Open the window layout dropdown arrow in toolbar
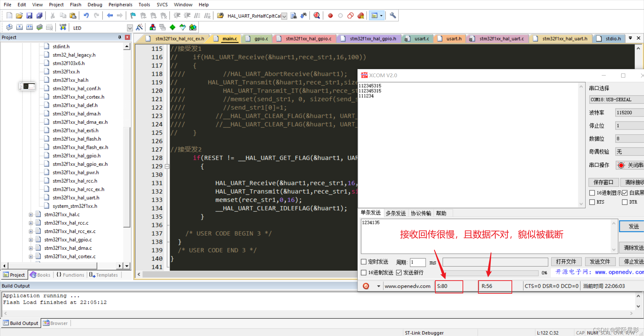 pyautogui.click(x=381, y=15)
